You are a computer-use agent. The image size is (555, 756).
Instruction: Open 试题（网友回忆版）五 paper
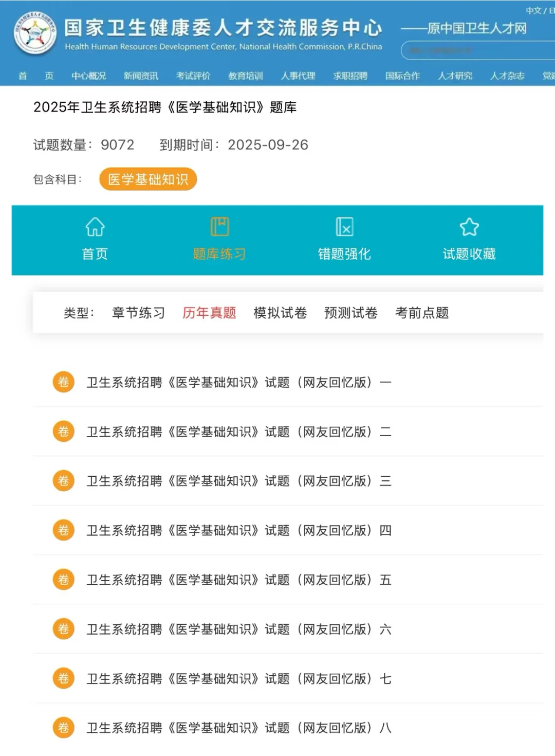click(x=239, y=580)
